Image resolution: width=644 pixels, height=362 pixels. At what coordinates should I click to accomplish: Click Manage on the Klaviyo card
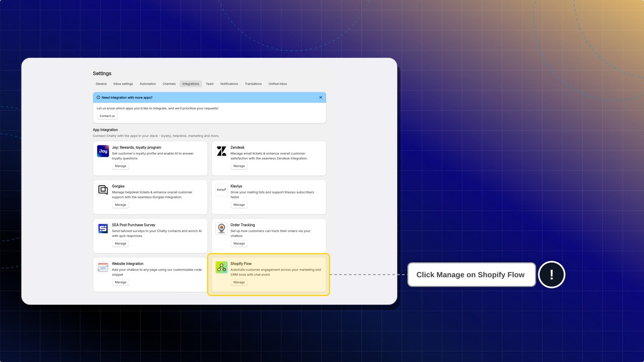(x=239, y=205)
